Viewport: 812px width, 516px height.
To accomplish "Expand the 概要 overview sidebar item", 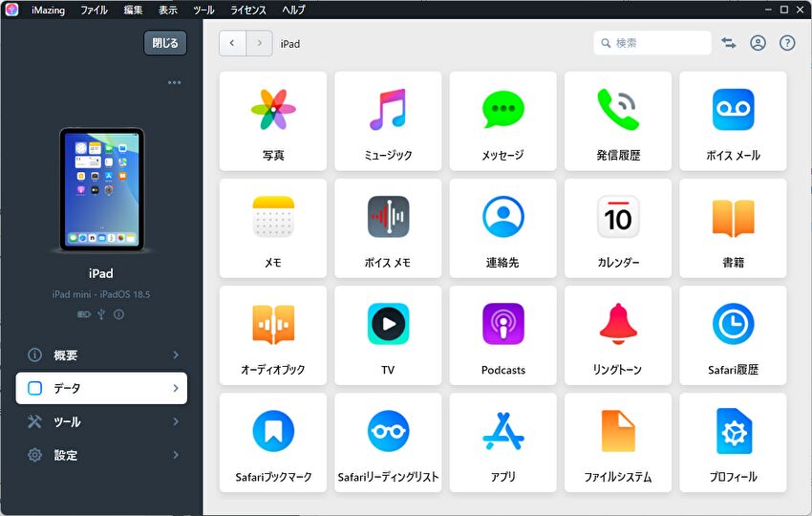I will 101,355.
